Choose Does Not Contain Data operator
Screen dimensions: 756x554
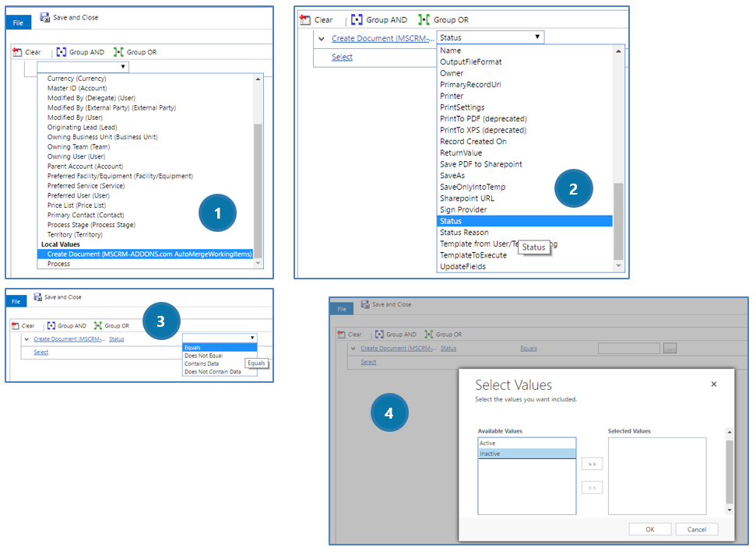(213, 372)
